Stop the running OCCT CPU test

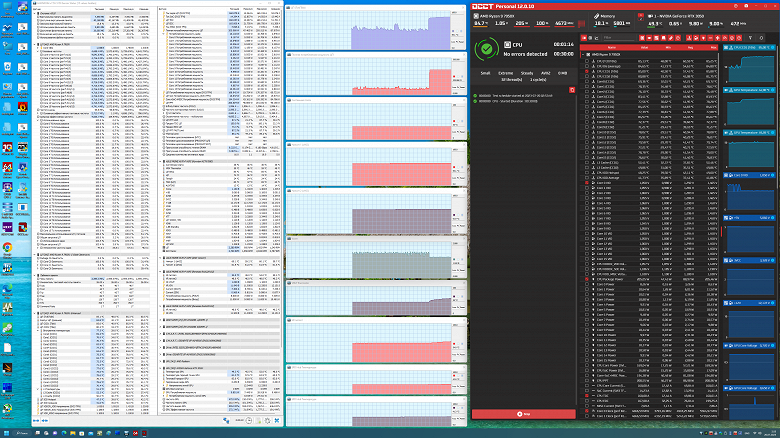(523, 414)
